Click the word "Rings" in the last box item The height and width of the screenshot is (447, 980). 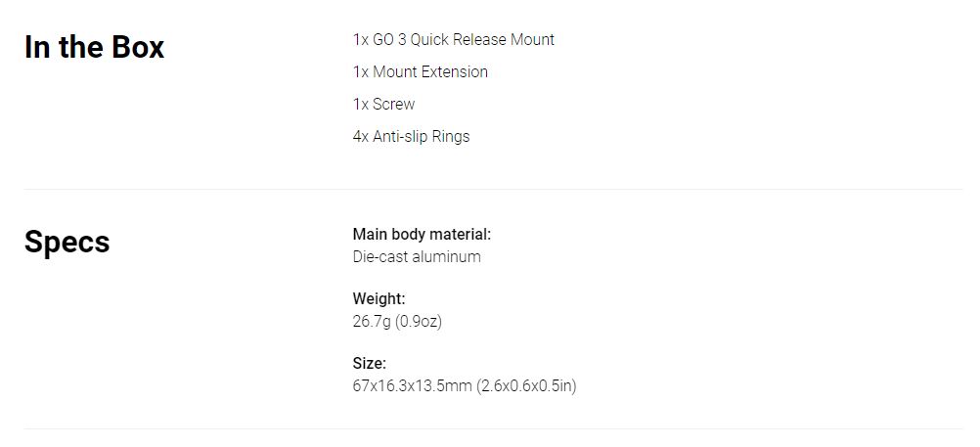451,136
